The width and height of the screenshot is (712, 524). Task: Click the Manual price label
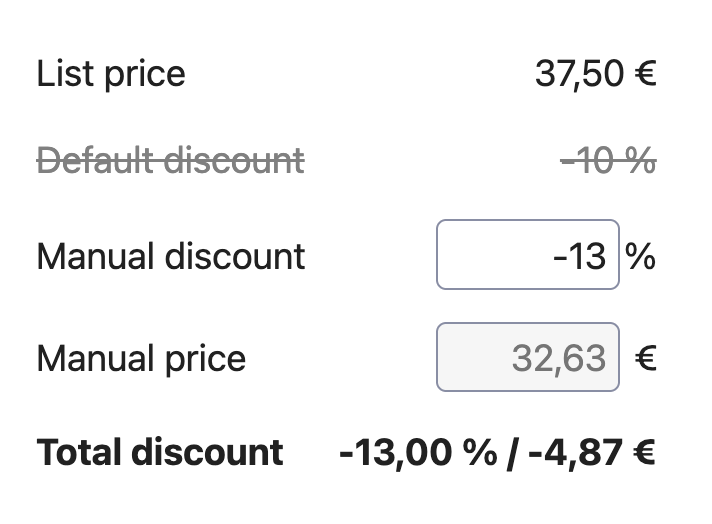click(x=141, y=358)
